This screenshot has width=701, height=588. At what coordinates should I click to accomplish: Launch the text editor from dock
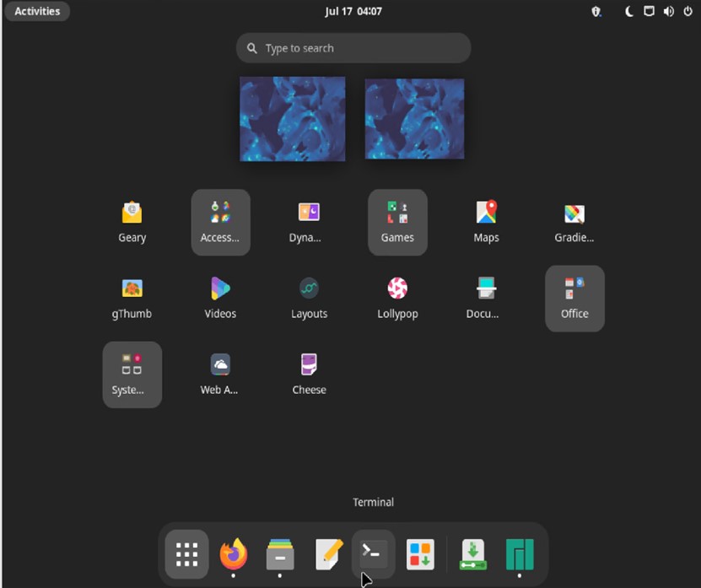pos(329,554)
